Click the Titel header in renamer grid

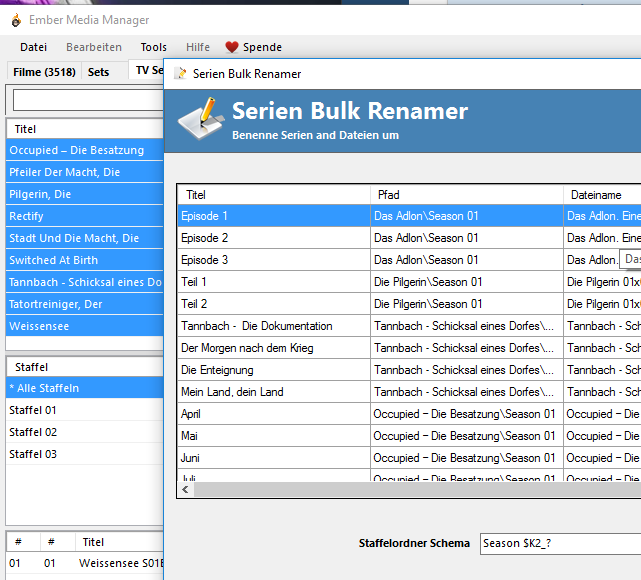coord(274,195)
